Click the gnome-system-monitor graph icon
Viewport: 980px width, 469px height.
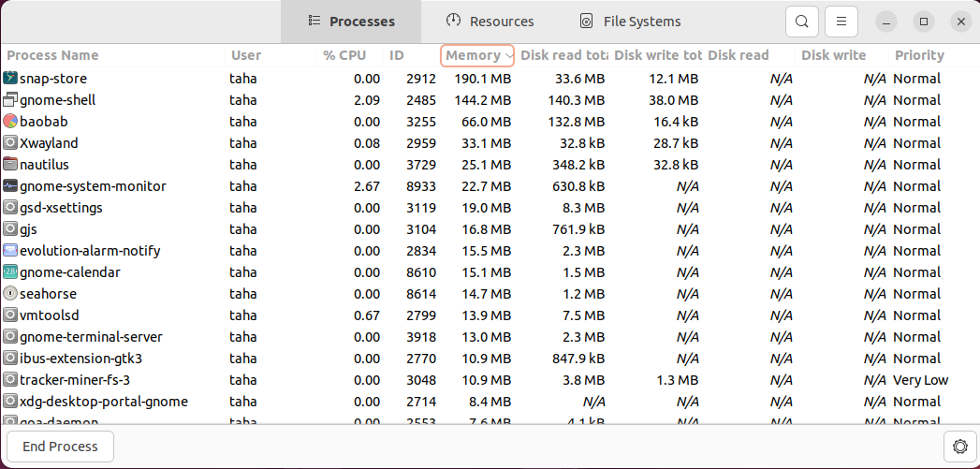[x=10, y=186]
